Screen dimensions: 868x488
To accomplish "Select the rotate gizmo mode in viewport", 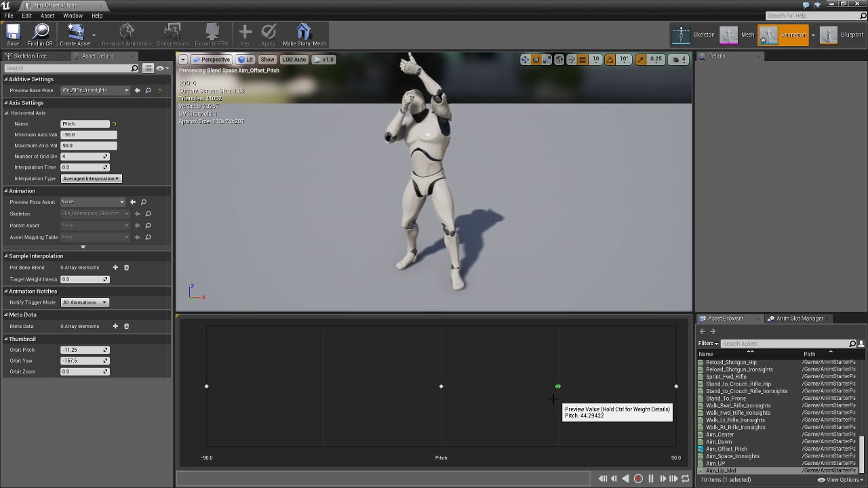I will click(x=536, y=60).
